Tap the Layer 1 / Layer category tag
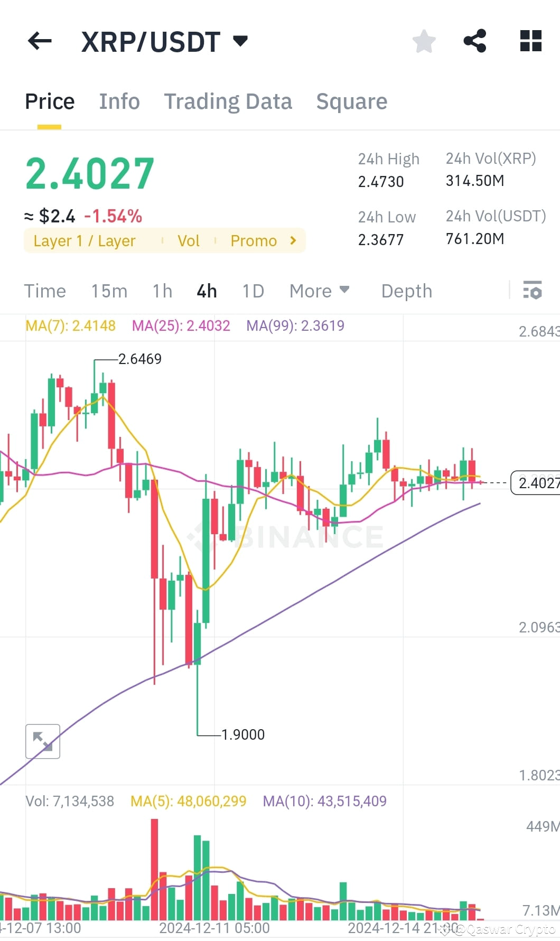This screenshot has height=941, width=560. (x=85, y=240)
